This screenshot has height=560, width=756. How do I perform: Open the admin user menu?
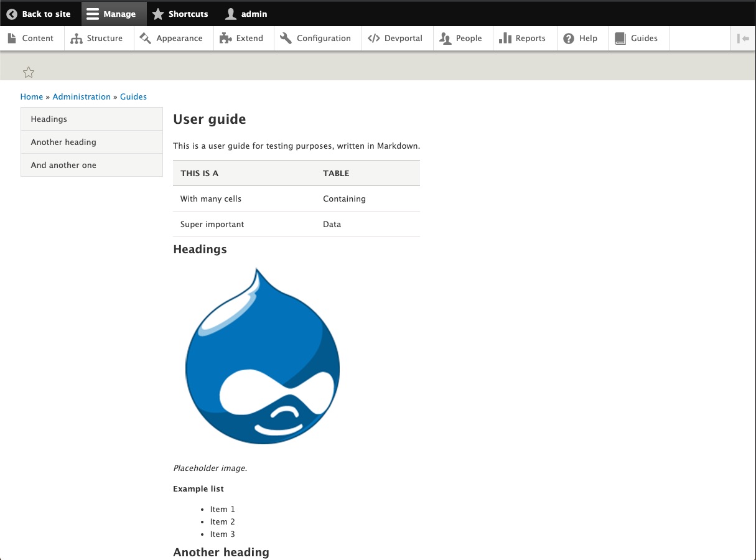pos(246,13)
